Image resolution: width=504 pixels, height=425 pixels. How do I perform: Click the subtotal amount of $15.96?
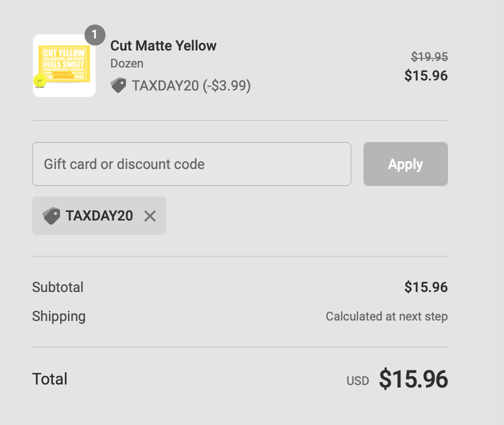[x=426, y=287]
